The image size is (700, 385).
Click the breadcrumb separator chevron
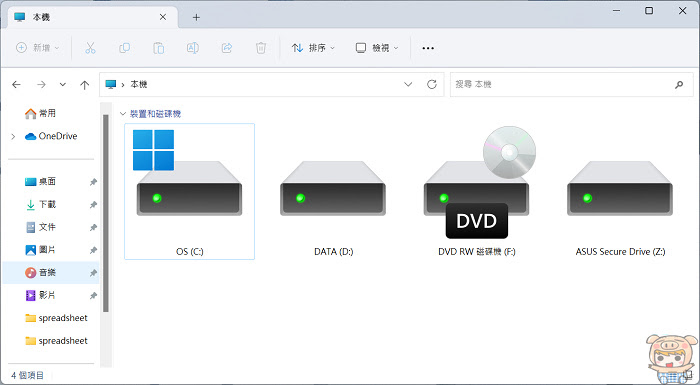pos(123,84)
